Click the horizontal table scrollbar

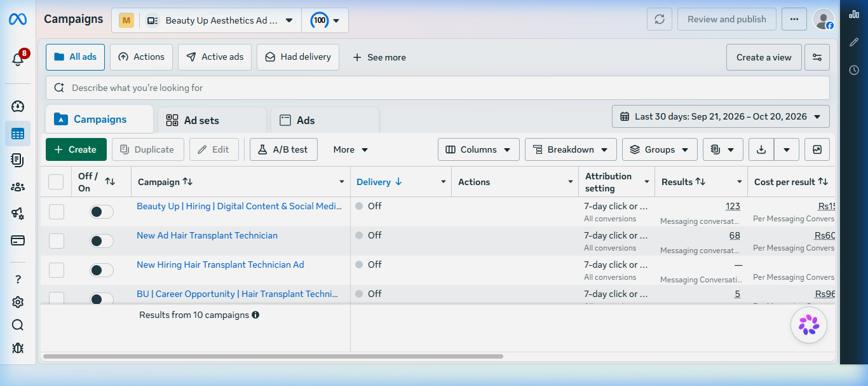[x=273, y=357]
